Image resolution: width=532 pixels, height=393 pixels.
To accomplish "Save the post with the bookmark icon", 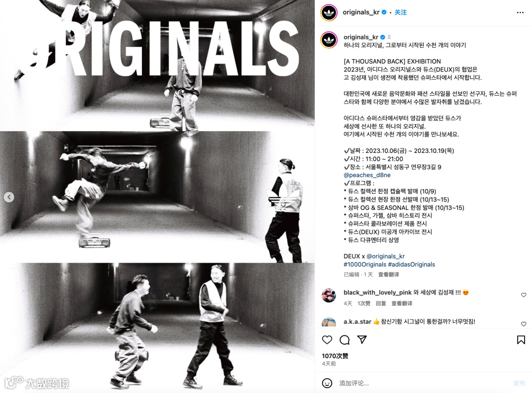I will (521, 340).
